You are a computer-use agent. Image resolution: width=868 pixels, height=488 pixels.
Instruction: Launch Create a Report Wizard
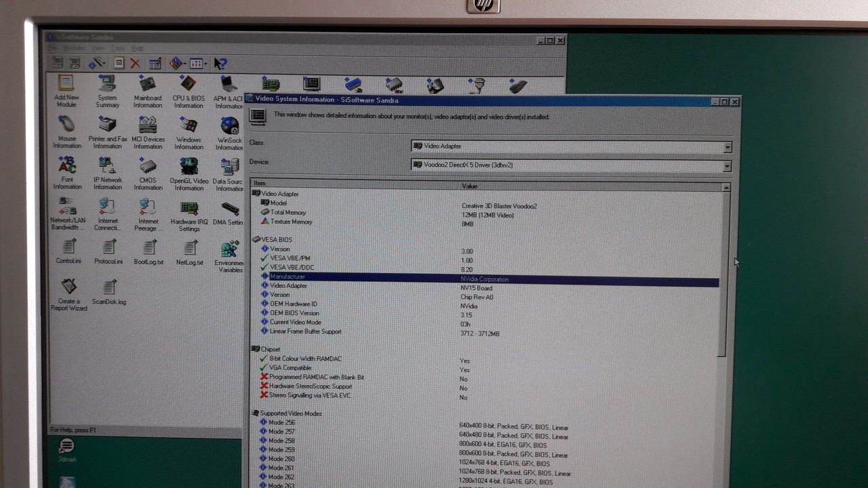click(68, 295)
